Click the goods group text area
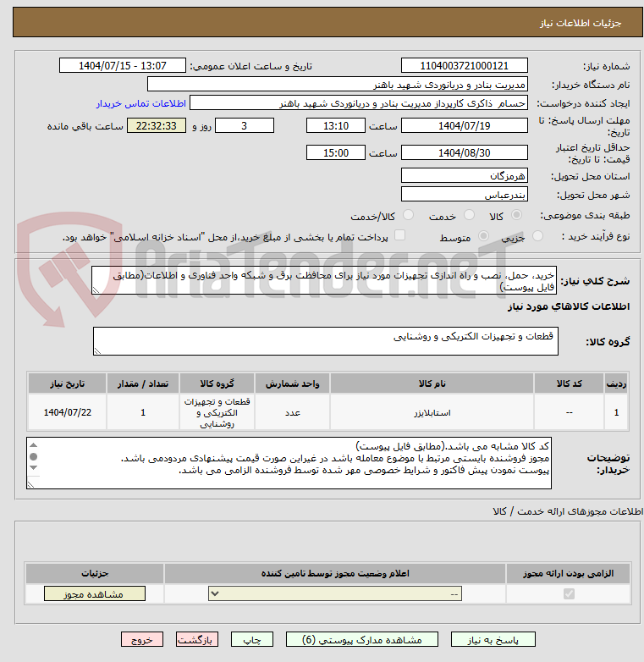This screenshot has height=662, width=644. [x=326, y=341]
